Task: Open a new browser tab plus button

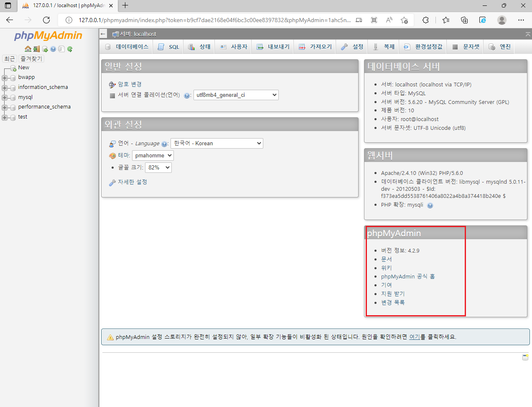Action: [125, 5]
